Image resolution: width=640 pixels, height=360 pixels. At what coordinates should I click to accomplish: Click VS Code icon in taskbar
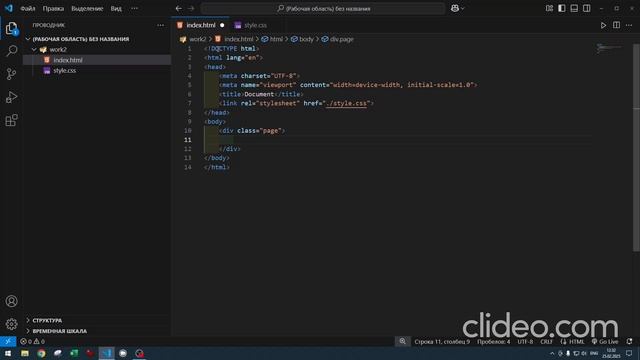(107, 353)
